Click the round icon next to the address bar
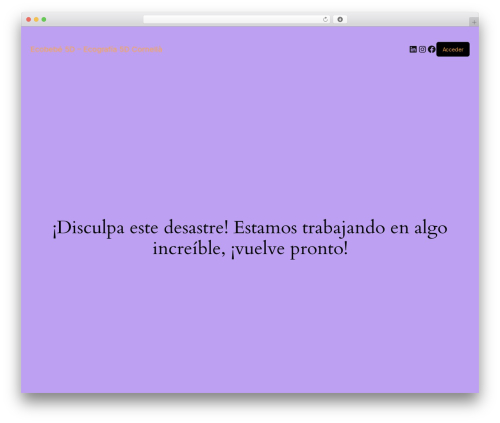500x423 pixels. 340,19
